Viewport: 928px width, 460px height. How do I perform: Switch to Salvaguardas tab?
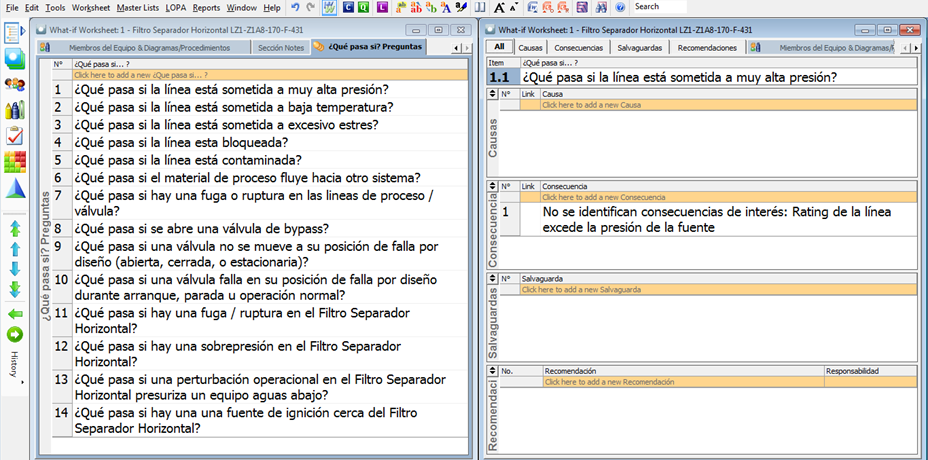pyautogui.click(x=639, y=48)
